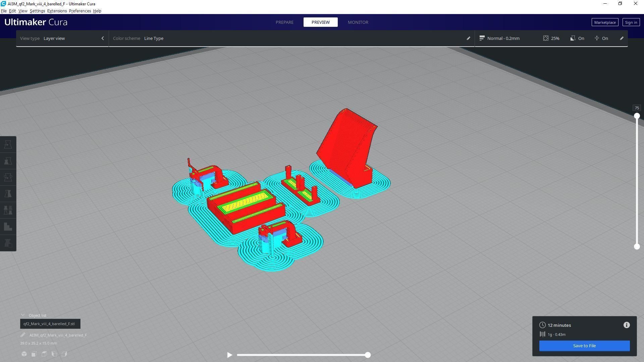The image size is (644, 362).
Task: Switch camera to top view
Action: (x=44, y=354)
